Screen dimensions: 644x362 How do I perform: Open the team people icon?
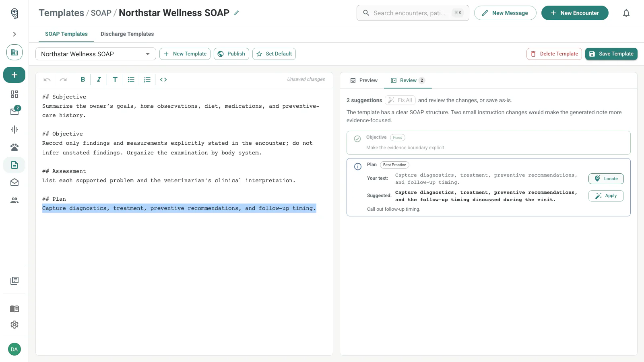[x=14, y=200]
